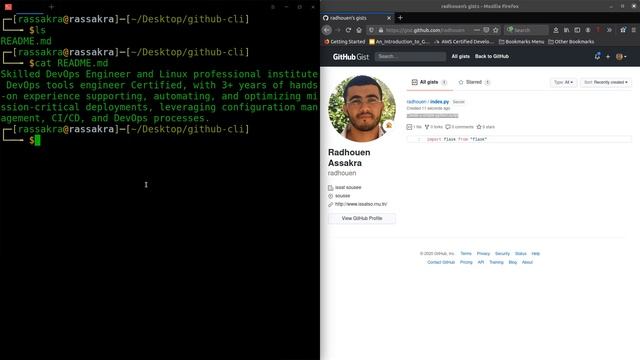Click the Gist search field
This screenshot has width=640, height=360.
pyautogui.click(x=410, y=56)
